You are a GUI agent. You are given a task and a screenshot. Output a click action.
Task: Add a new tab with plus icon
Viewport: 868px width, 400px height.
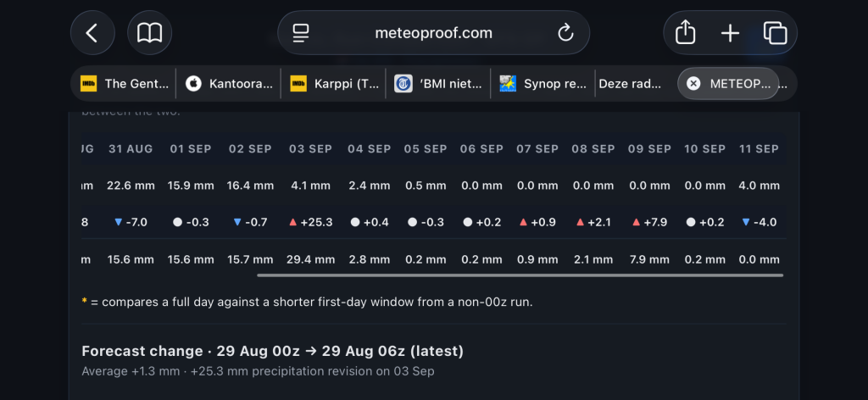pyautogui.click(x=730, y=33)
